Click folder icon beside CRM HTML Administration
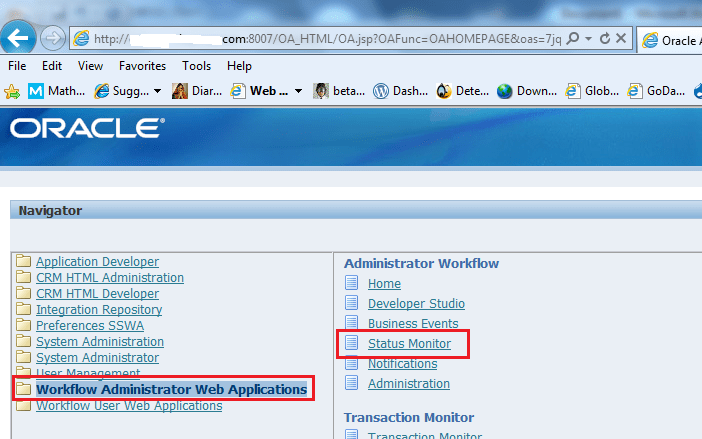The width and height of the screenshot is (702, 439). [x=23, y=277]
